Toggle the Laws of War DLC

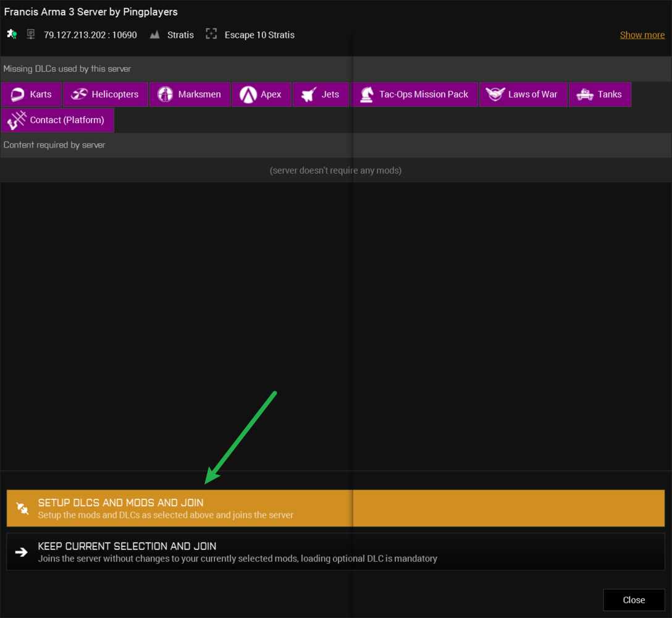coord(523,95)
